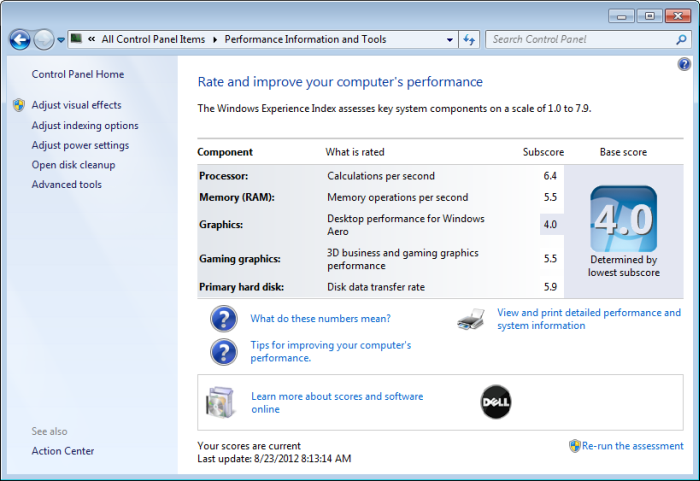Open the recent pages dropdown arrow
Screen dimensions: 700x481
click(x=61, y=40)
